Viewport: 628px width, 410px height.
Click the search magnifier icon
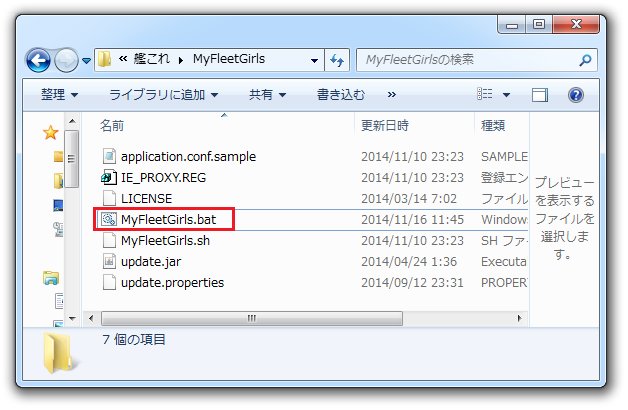pyautogui.click(x=584, y=60)
